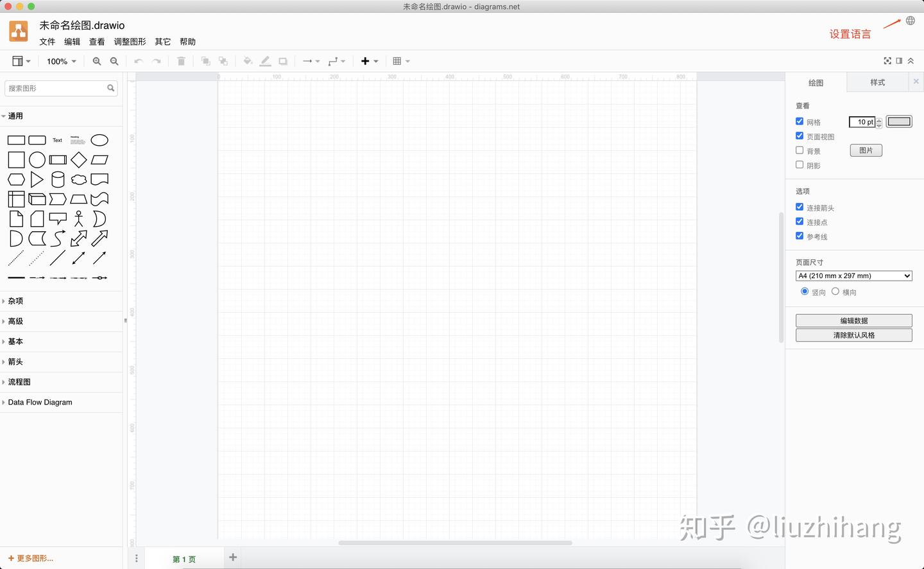Select the callout speech bubble shape
This screenshot has width=924, height=569.
(x=58, y=218)
